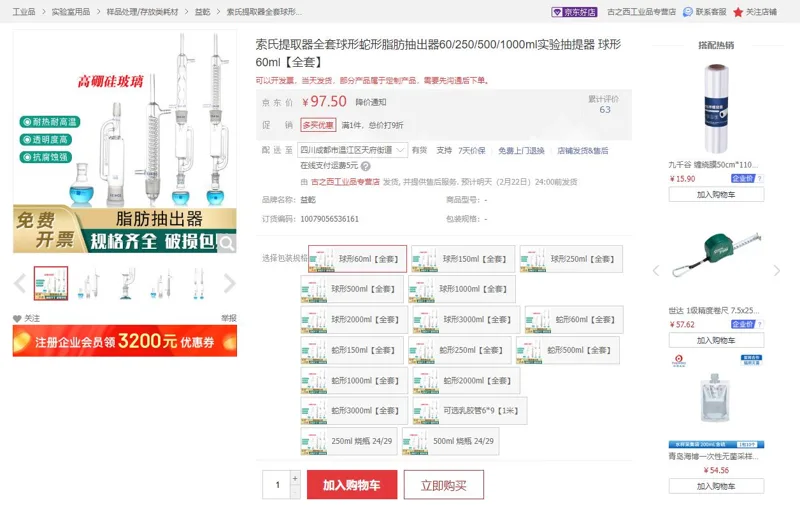Open the 京东好店 badge icon
Viewport: 800px width, 505px height.
[574, 12]
